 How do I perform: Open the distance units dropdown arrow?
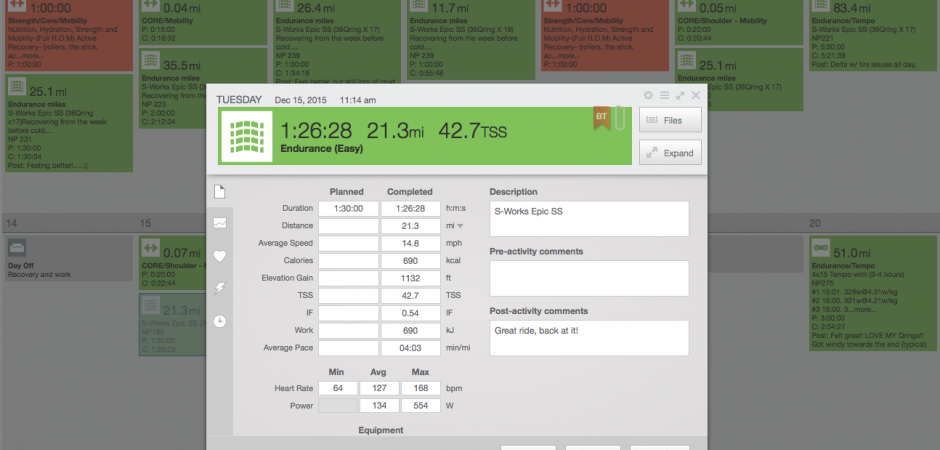(460, 227)
